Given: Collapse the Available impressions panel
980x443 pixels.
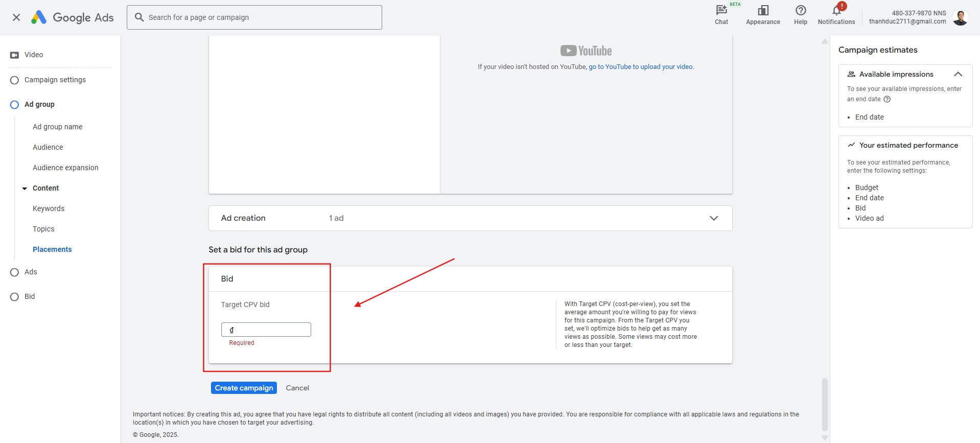Looking at the screenshot, I should click(958, 74).
